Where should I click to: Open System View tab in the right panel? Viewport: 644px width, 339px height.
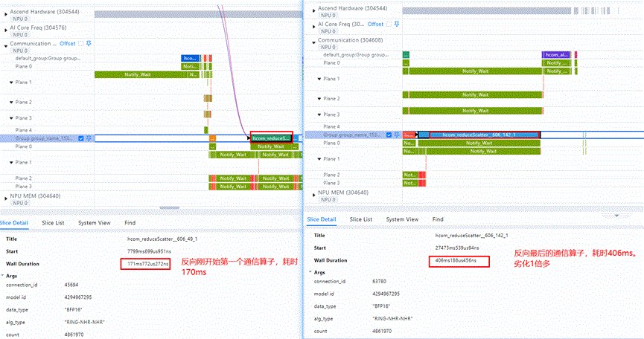coord(402,219)
